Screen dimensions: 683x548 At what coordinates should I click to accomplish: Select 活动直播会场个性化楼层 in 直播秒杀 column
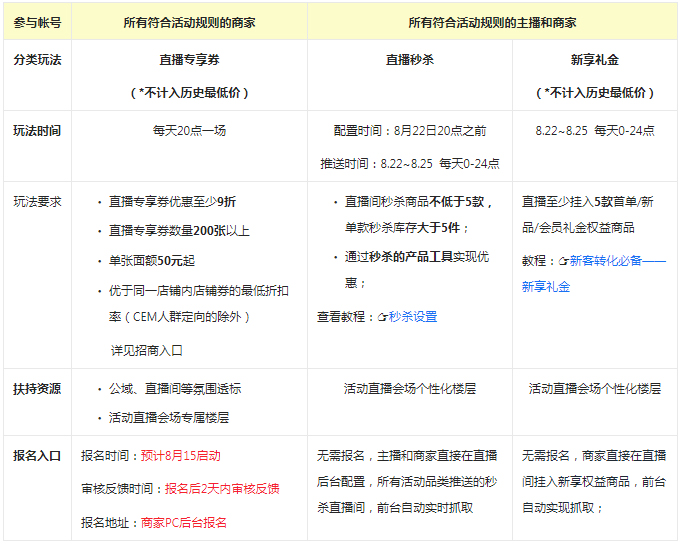click(410, 389)
